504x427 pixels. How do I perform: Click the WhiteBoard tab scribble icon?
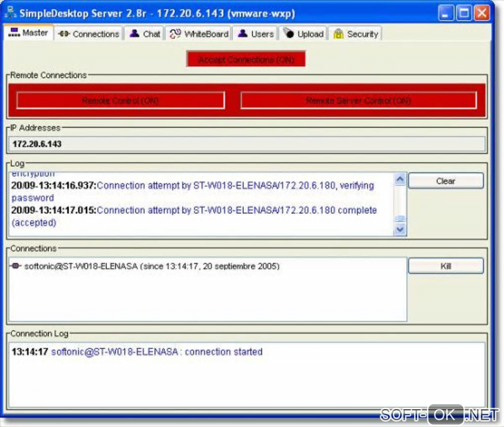pos(175,34)
